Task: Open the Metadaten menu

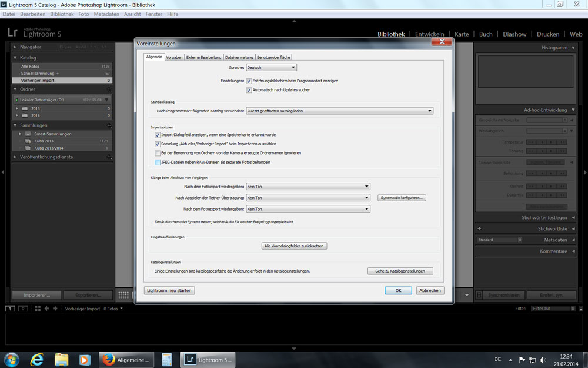Action: pos(106,14)
